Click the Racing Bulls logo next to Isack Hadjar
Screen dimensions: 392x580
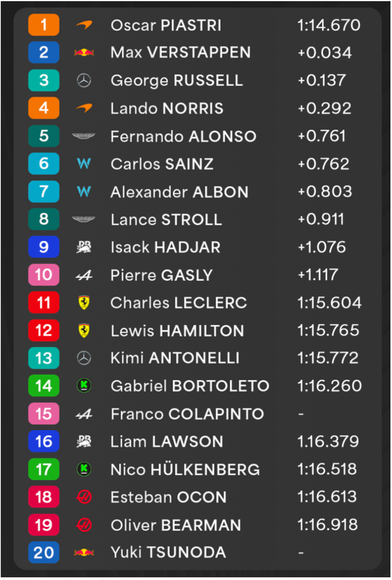click(84, 247)
